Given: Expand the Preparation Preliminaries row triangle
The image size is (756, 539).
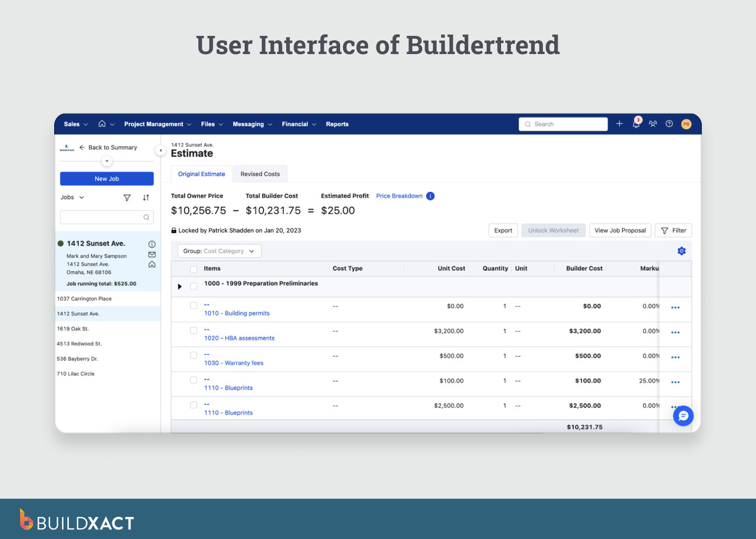Looking at the screenshot, I should point(180,286).
